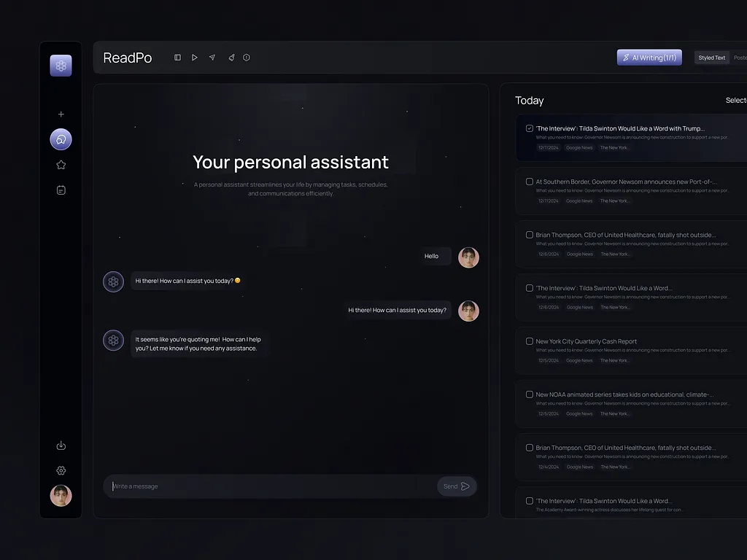Open your profile avatar at sidebar bottom
This screenshot has width=747, height=560.
[61, 496]
